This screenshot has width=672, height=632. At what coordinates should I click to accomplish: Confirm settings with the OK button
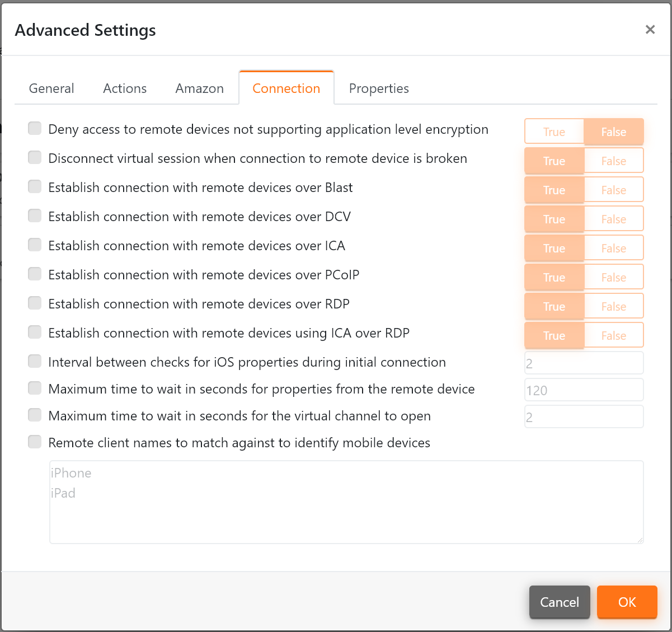point(627,602)
